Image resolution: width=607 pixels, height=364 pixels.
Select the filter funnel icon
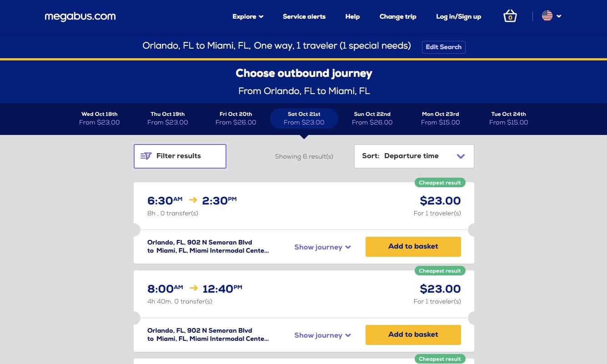click(x=145, y=156)
